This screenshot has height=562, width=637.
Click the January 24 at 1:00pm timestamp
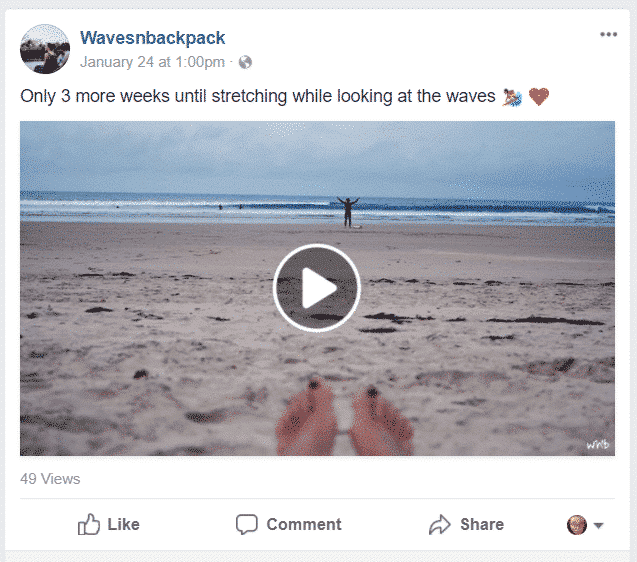coord(152,62)
